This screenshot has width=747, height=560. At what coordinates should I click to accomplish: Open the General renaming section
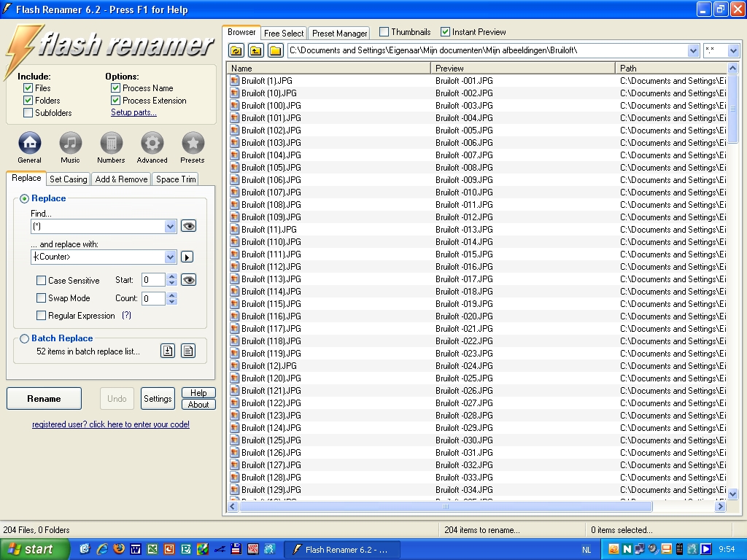[x=29, y=144]
